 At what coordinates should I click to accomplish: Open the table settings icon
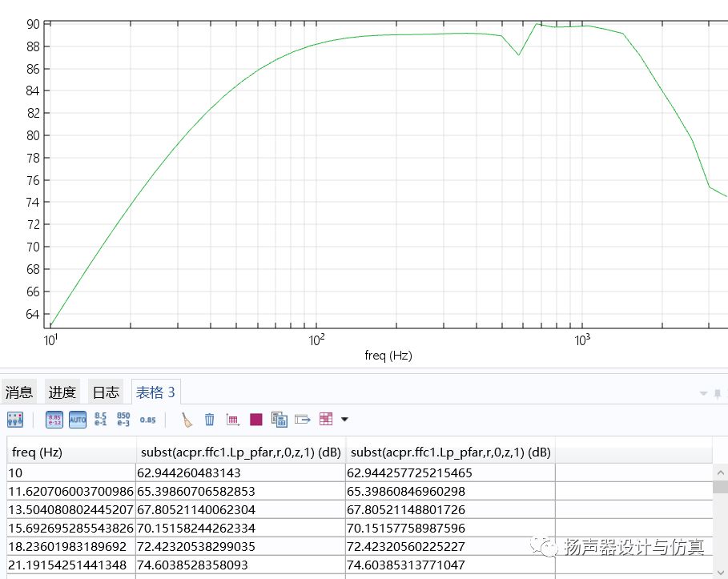pos(15,419)
